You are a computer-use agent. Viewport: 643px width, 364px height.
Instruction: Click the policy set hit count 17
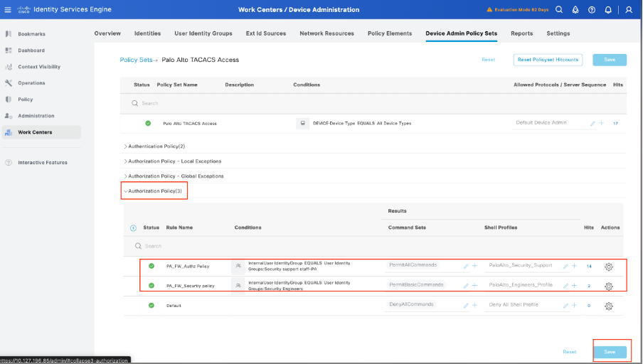tap(615, 124)
